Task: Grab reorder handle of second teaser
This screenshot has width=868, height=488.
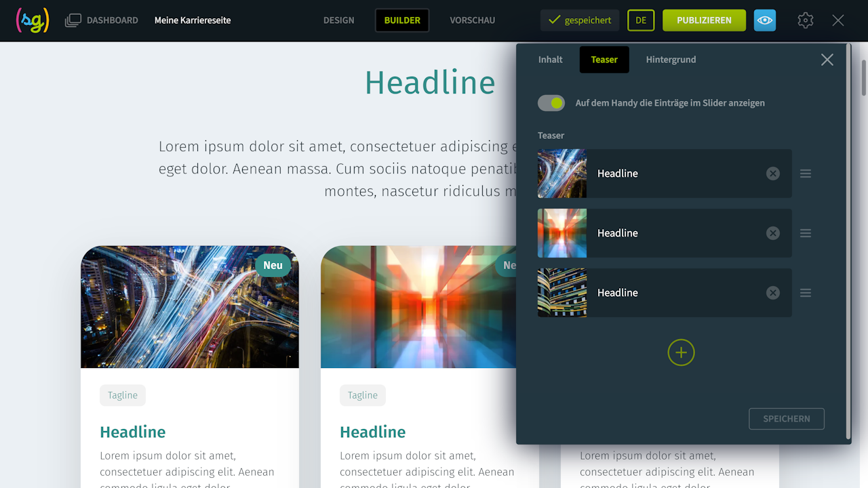Action: click(806, 233)
